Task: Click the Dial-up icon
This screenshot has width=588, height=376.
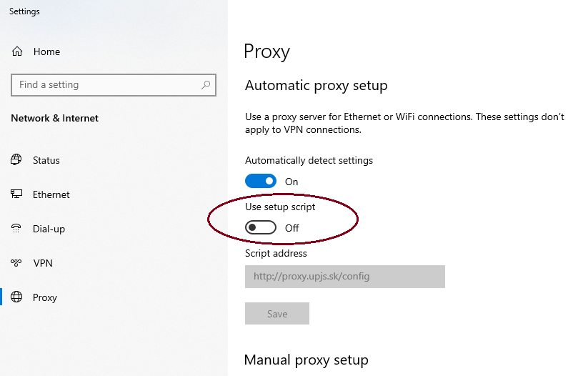Action: [16, 228]
